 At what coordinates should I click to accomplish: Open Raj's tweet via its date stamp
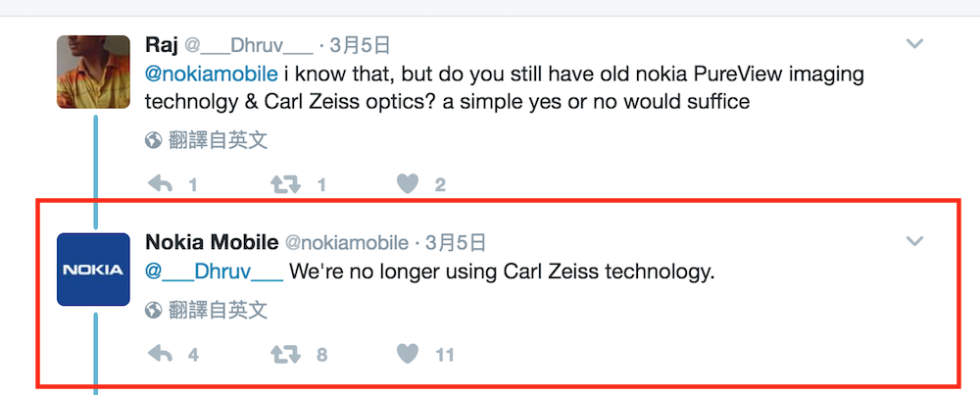(363, 45)
